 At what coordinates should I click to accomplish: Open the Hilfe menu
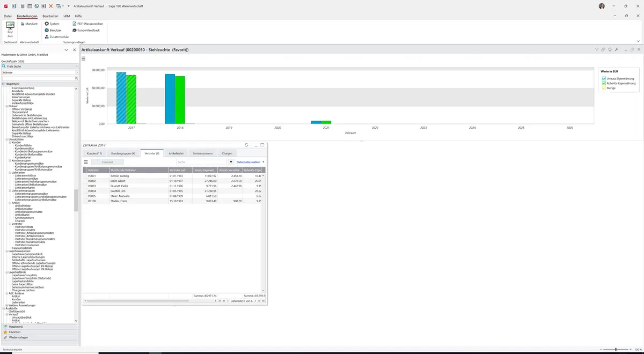78,16
